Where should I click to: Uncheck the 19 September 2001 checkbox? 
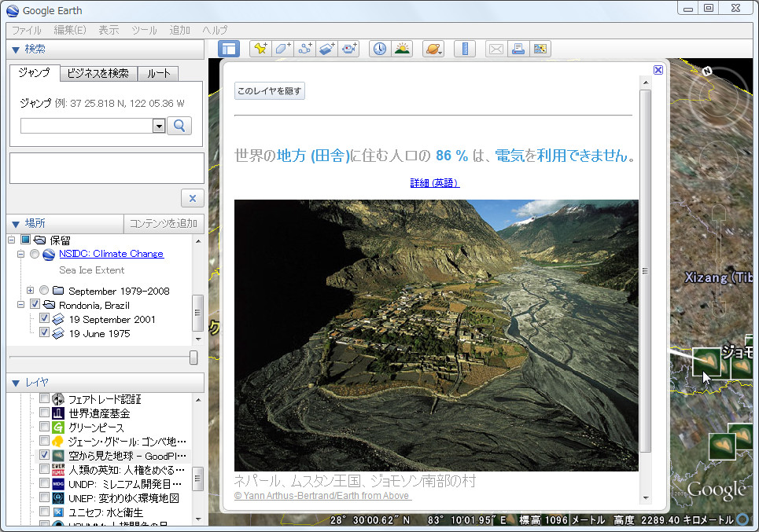44,318
